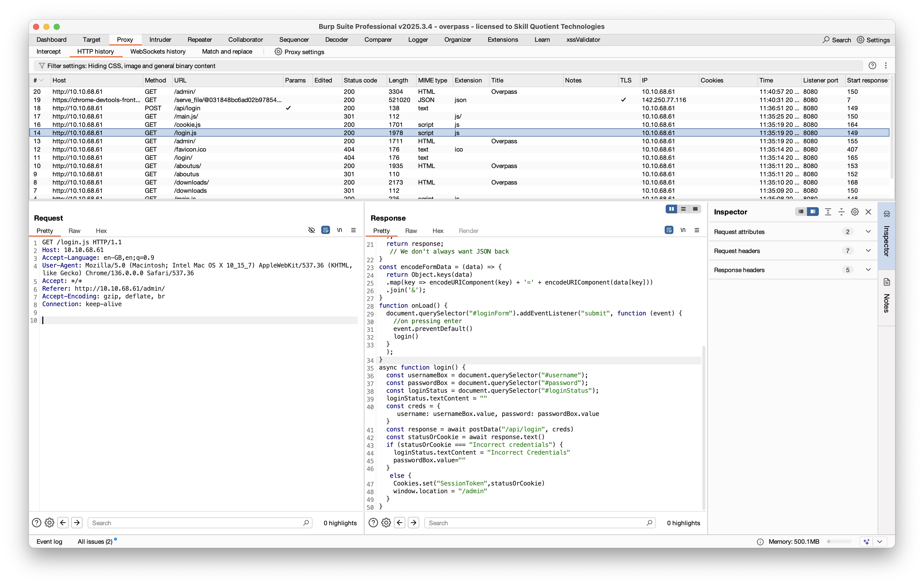Click the history table vertical scrollbar
924x586 pixels.
click(892, 127)
